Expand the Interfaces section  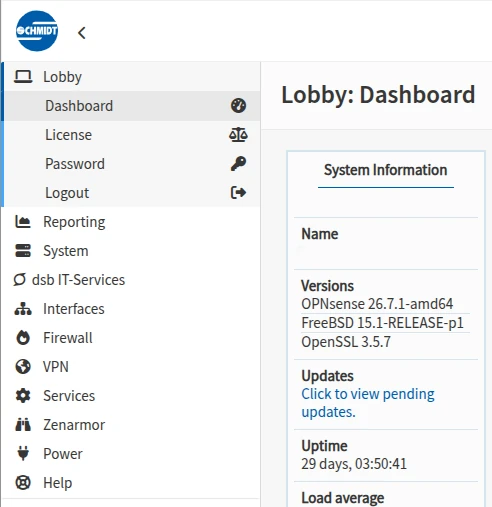[130, 309]
